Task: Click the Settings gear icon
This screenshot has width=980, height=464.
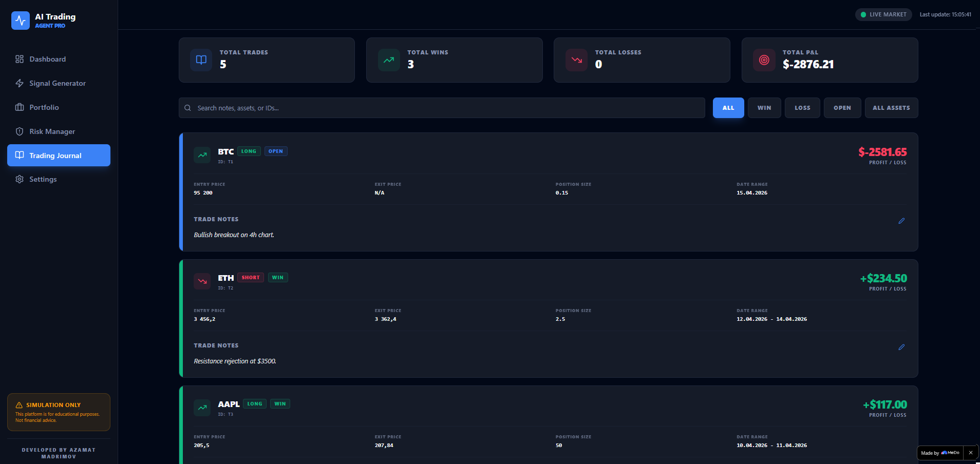Action: 20,179
